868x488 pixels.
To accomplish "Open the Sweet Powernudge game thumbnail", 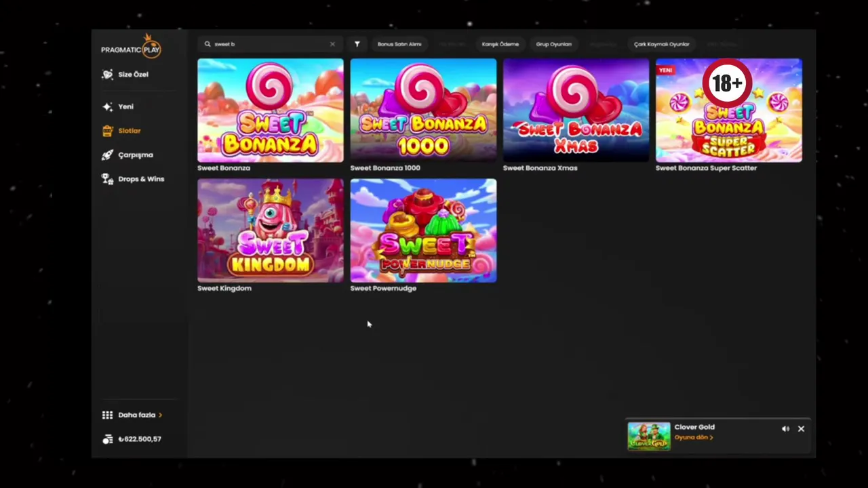I will (423, 230).
